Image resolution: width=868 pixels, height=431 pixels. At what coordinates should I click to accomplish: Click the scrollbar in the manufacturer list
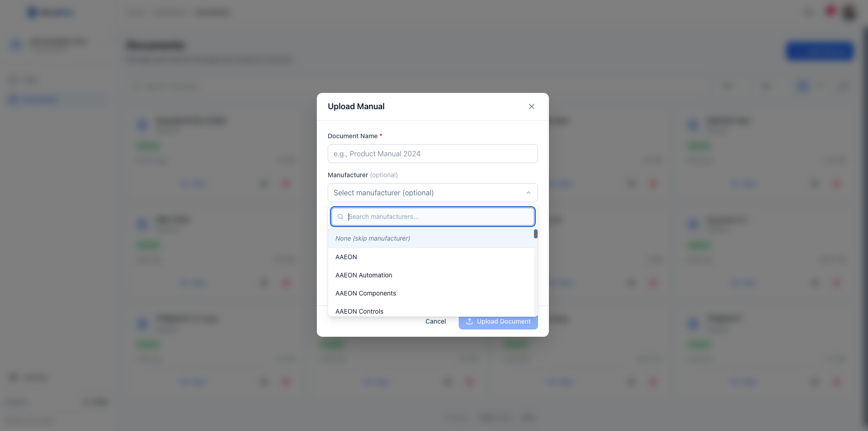[536, 234]
